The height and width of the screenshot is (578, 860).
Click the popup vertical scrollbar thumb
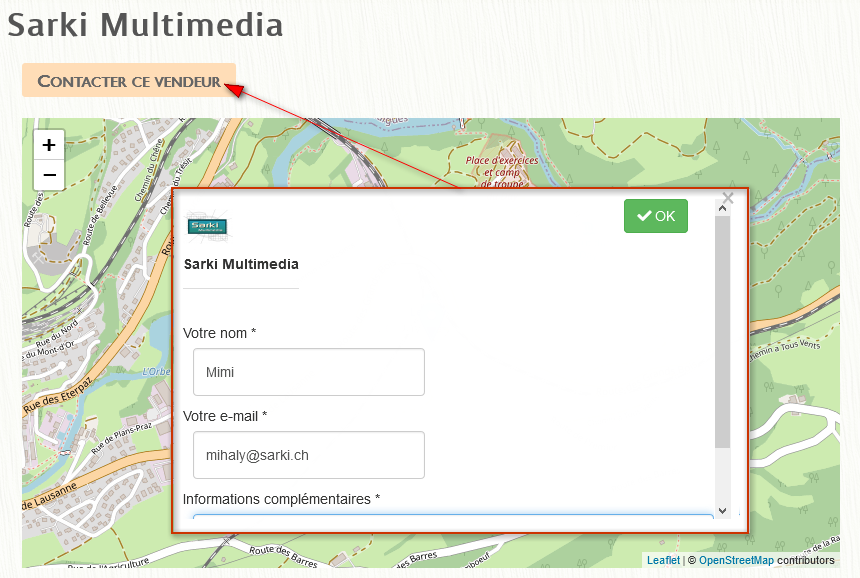click(x=722, y=332)
